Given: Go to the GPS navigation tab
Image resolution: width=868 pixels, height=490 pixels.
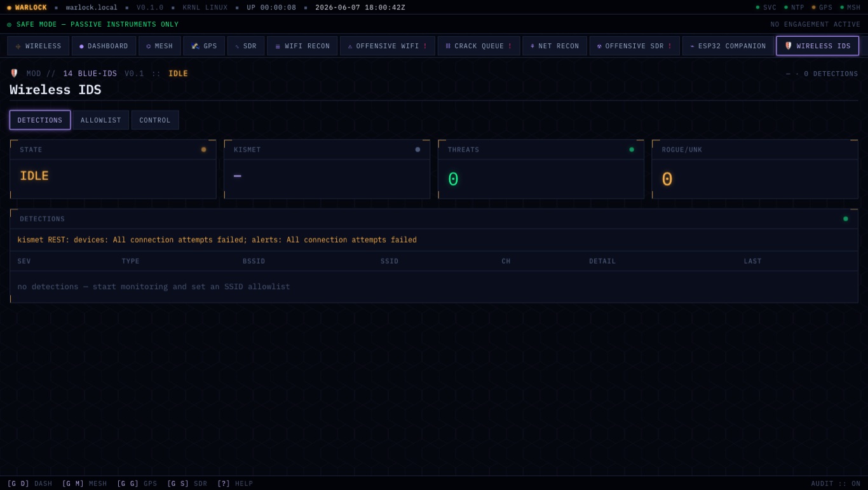Looking at the screenshot, I should point(204,46).
